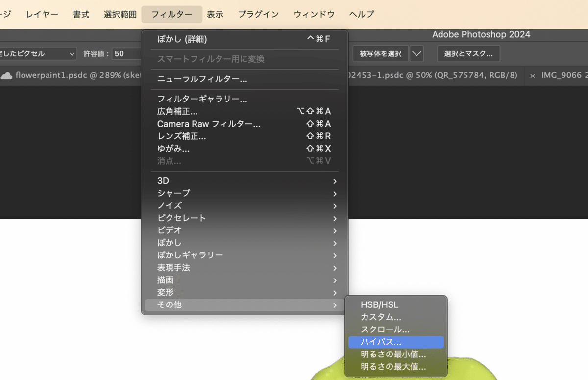Choose HSB/HSL in submenu

click(x=396, y=305)
